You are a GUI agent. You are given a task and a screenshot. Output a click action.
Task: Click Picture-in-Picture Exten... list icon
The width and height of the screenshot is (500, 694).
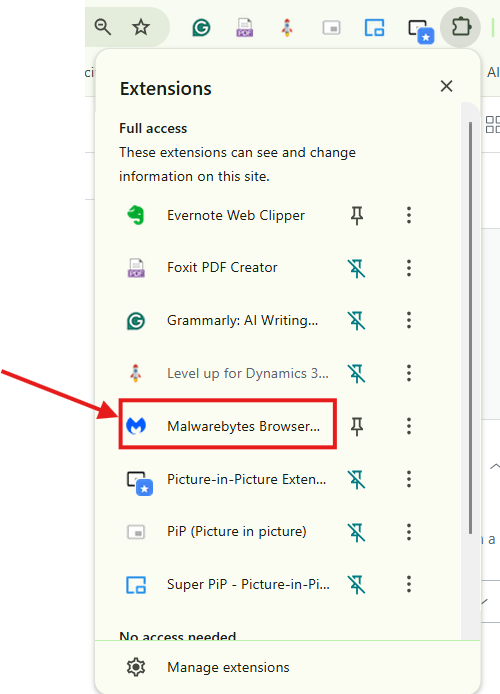[x=139, y=483]
